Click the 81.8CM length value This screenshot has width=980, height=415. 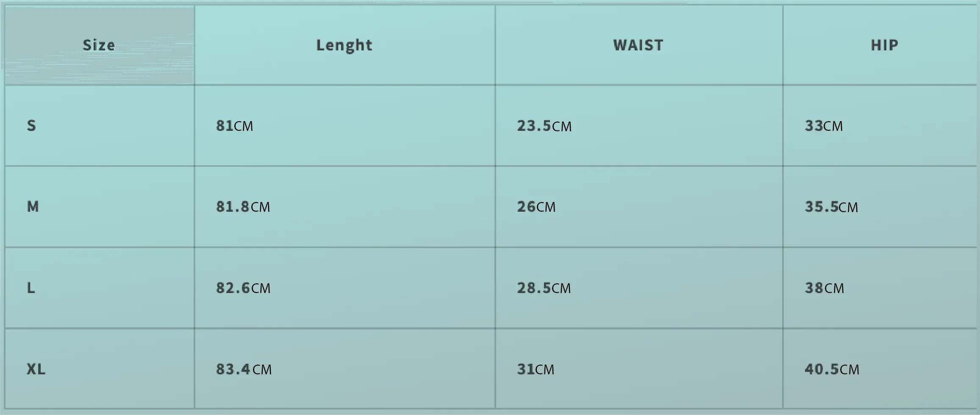[243, 207]
